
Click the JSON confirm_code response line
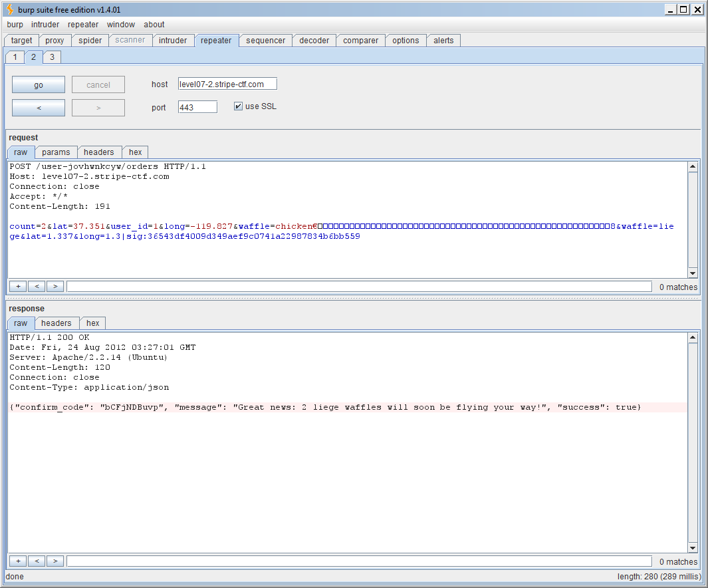(x=325, y=407)
